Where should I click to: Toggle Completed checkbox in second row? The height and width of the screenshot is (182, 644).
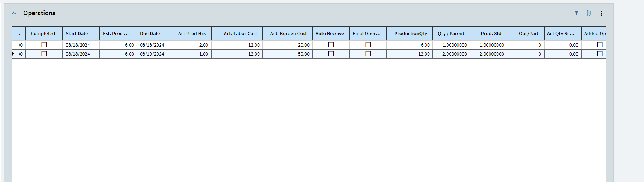44,54
